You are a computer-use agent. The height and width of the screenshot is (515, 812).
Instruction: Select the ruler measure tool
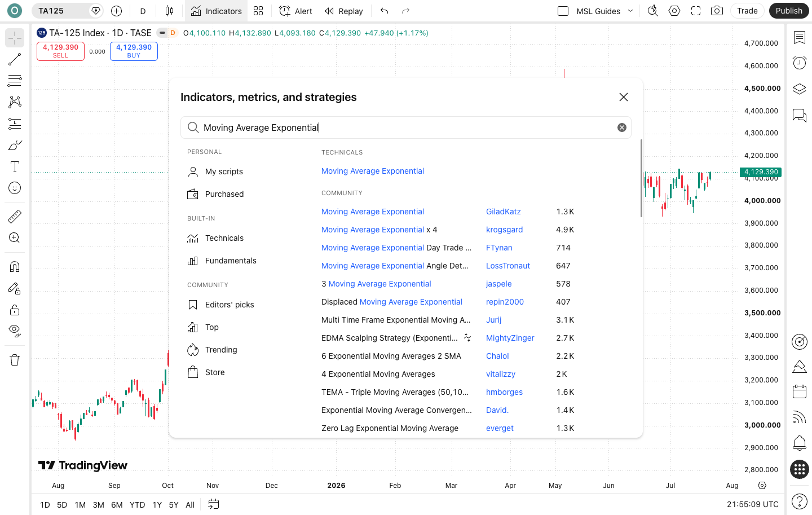15,216
